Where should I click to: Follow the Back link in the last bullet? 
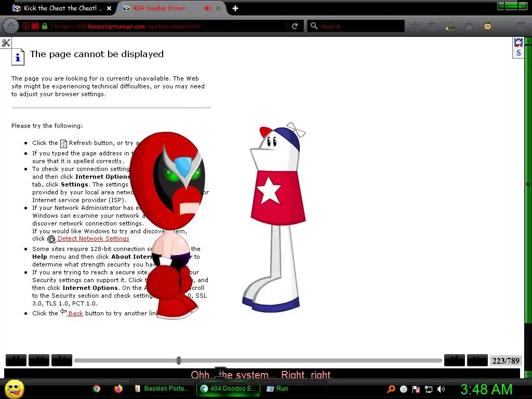[x=75, y=313]
